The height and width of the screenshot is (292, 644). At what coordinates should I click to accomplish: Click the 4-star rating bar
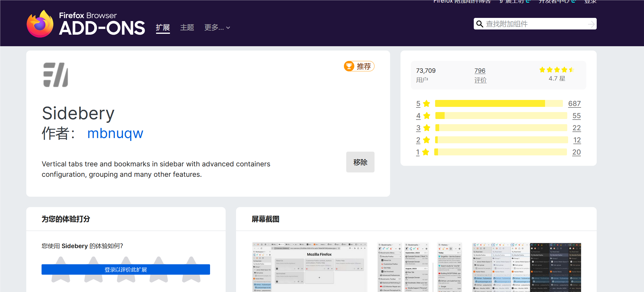coord(501,116)
